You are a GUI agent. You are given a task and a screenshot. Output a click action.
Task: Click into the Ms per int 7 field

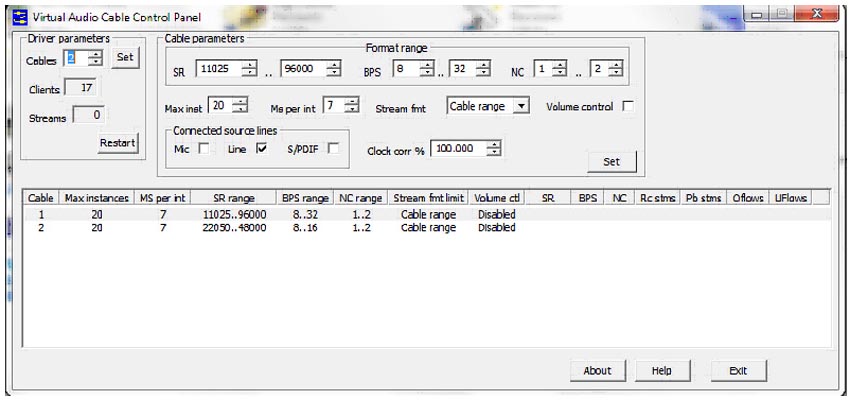(x=334, y=105)
